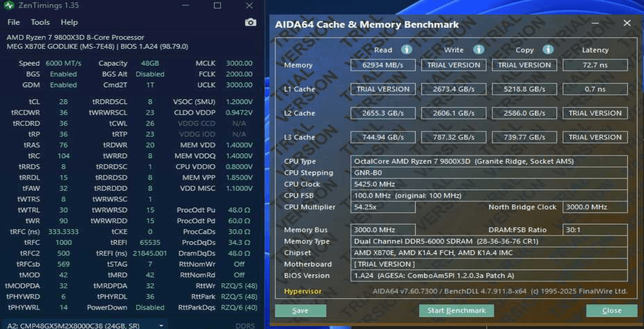Click the MCLK value 3000.00
Screen dimensions: 644x329
click(239, 63)
